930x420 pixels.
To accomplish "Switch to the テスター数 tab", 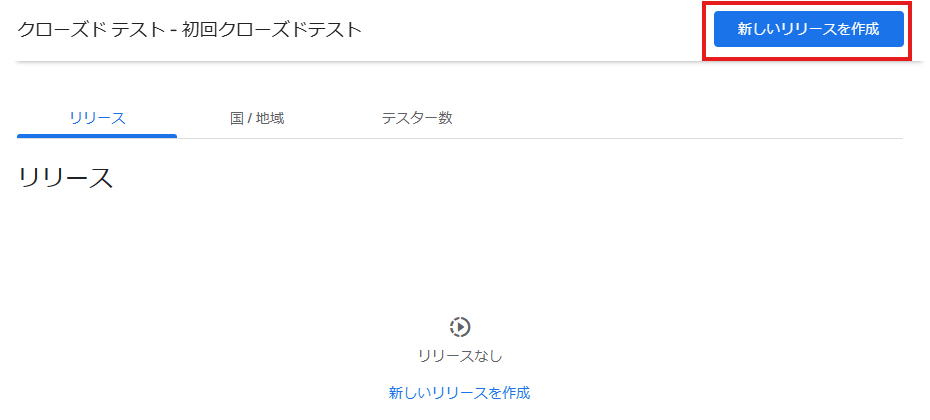I will [x=417, y=118].
